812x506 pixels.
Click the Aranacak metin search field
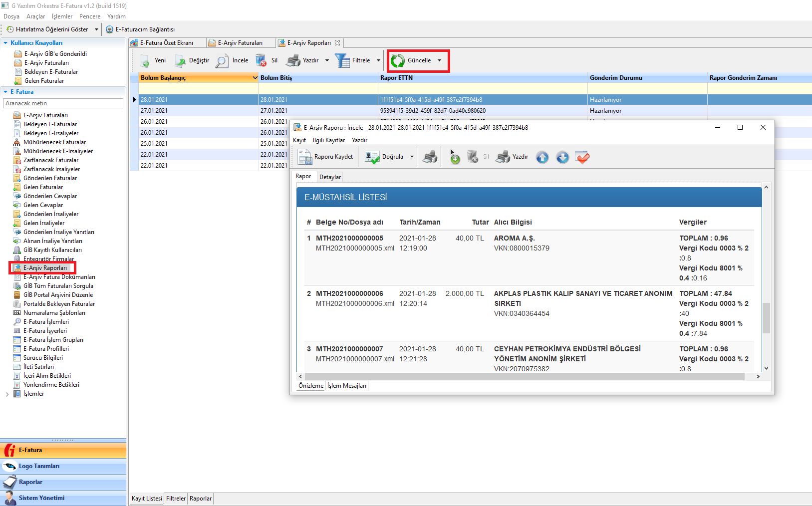(x=63, y=103)
